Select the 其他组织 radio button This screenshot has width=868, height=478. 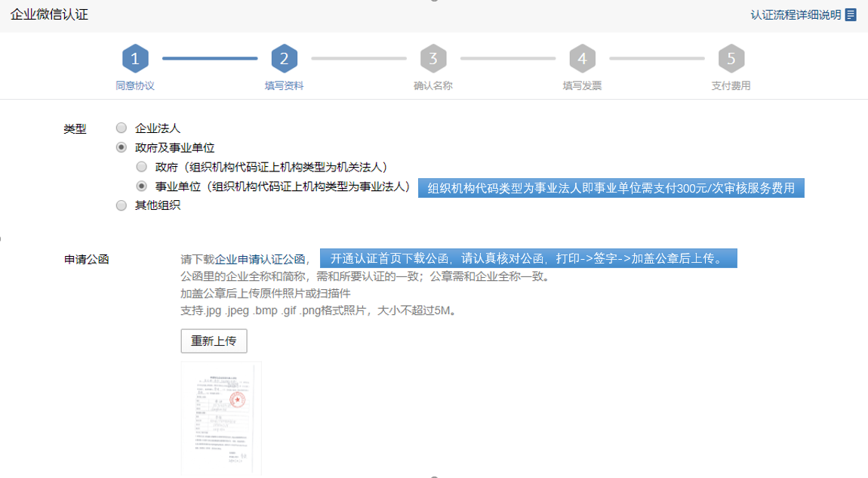point(122,205)
